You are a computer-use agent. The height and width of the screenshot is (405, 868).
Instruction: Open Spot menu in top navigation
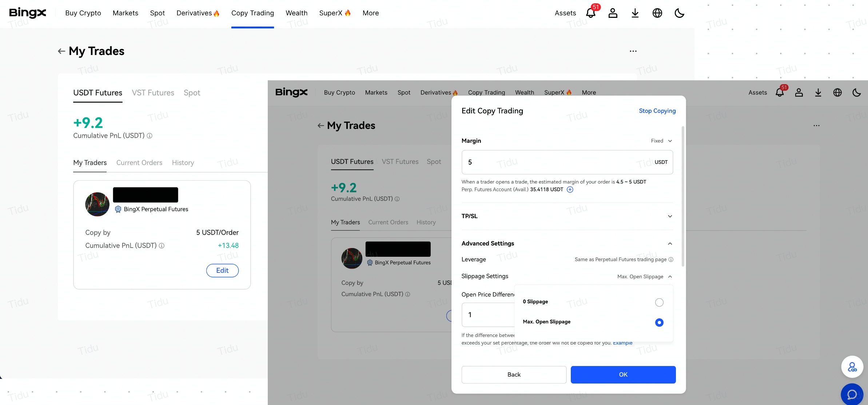click(158, 13)
